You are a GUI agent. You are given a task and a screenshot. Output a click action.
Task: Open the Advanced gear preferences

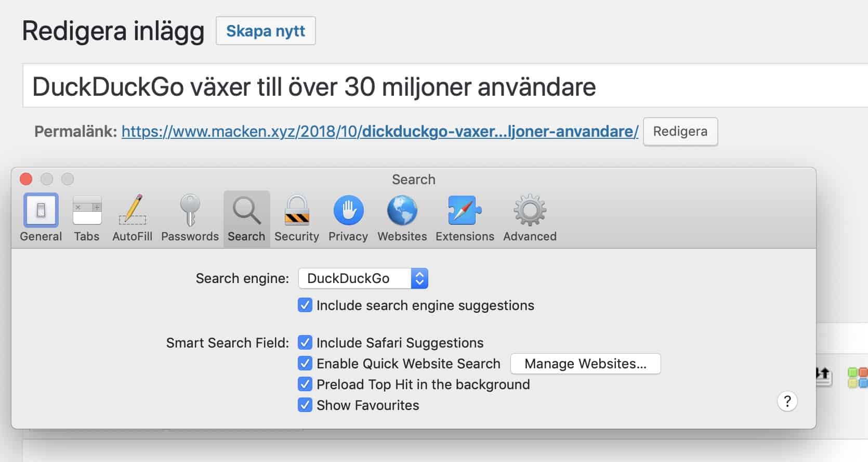530,217
